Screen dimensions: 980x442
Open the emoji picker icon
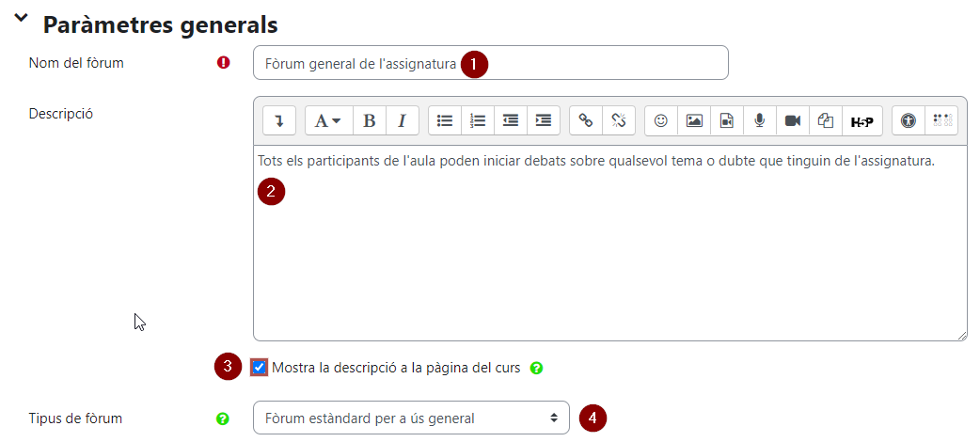[660, 120]
